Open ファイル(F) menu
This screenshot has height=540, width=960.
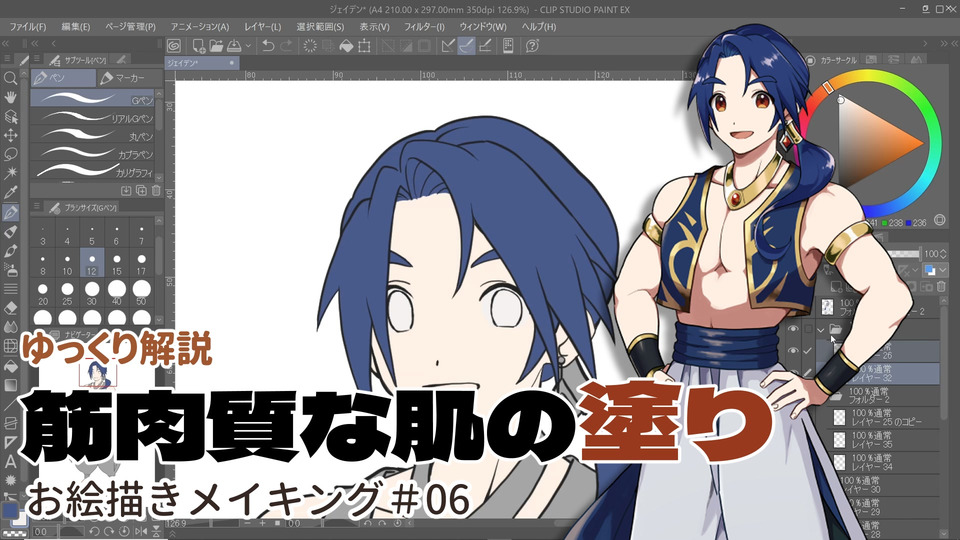point(28,27)
